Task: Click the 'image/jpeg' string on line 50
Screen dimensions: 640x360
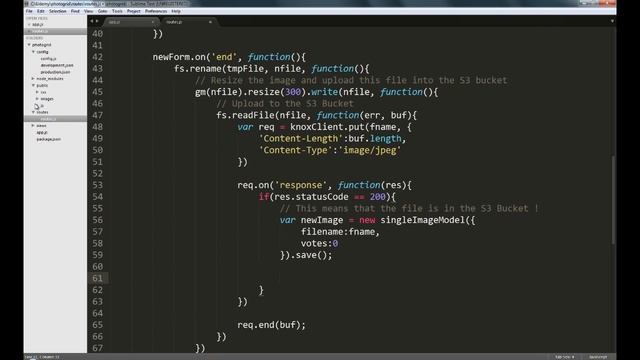Action: pyautogui.click(x=370, y=151)
